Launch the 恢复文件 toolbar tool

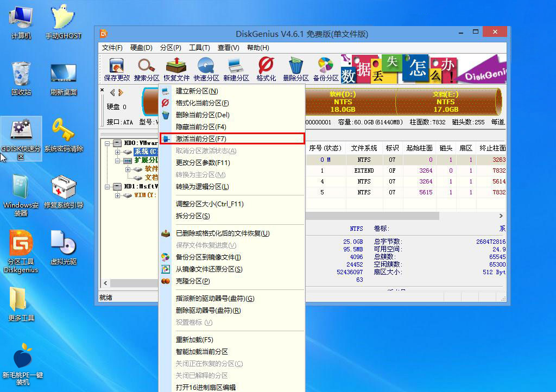tap(176, 69)
